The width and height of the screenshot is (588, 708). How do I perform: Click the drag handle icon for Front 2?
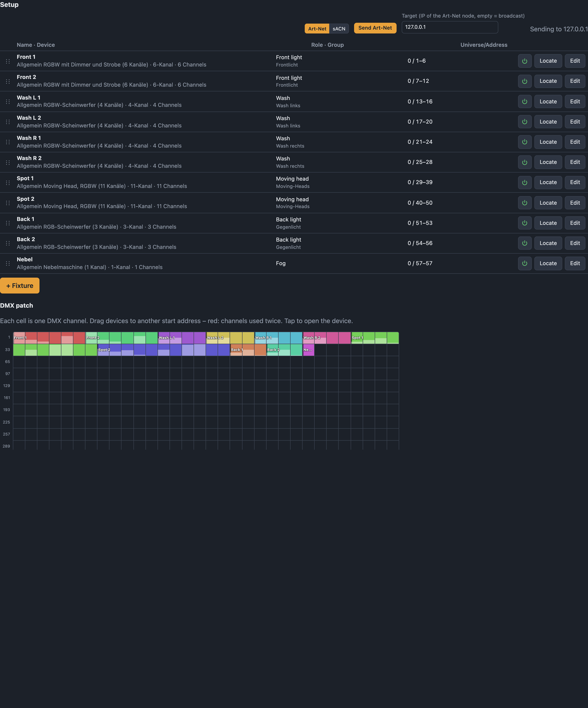[8, 81]
